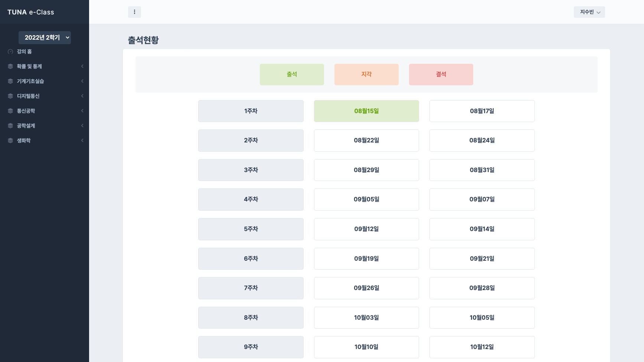Click the red 결석 legend box

point(441,75)
